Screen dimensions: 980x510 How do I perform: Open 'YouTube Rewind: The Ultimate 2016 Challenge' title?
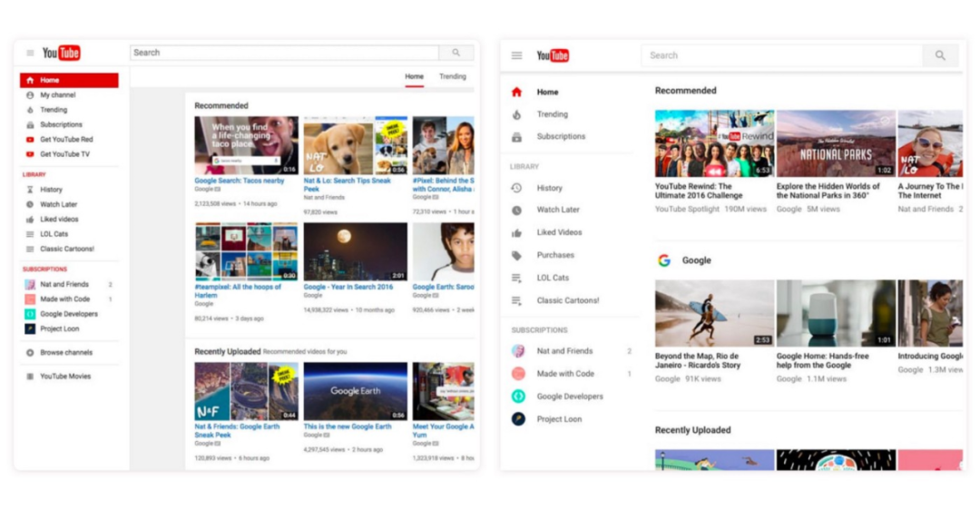pyautogui.click(x=699, y=191)
